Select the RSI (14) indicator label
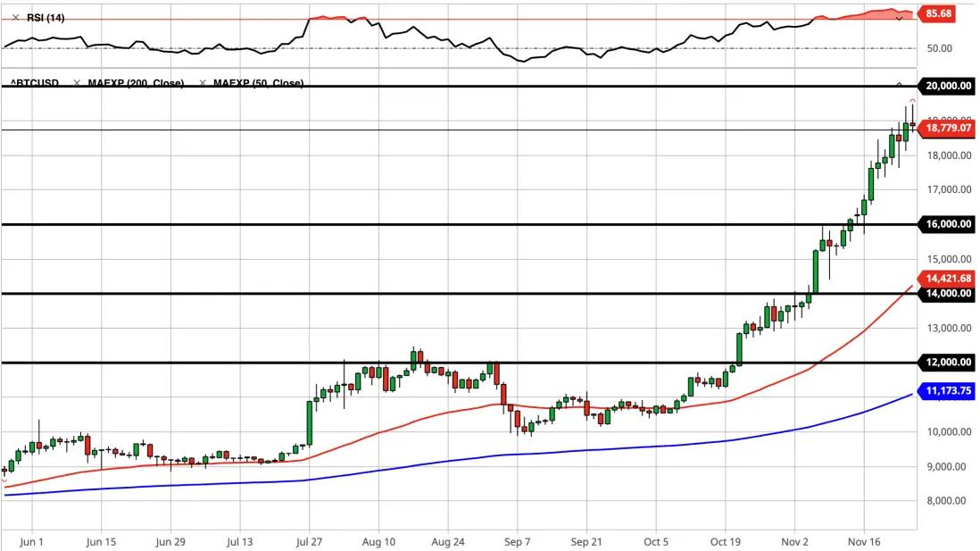The height and width of the screenshot is (551, 980). pyautogui.click(x=46, y=18)
